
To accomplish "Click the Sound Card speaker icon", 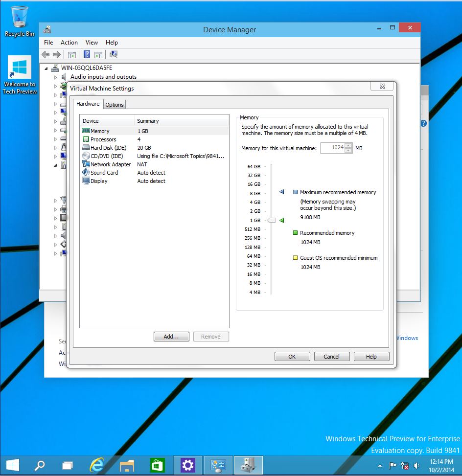I will click(x=86, y=172).
